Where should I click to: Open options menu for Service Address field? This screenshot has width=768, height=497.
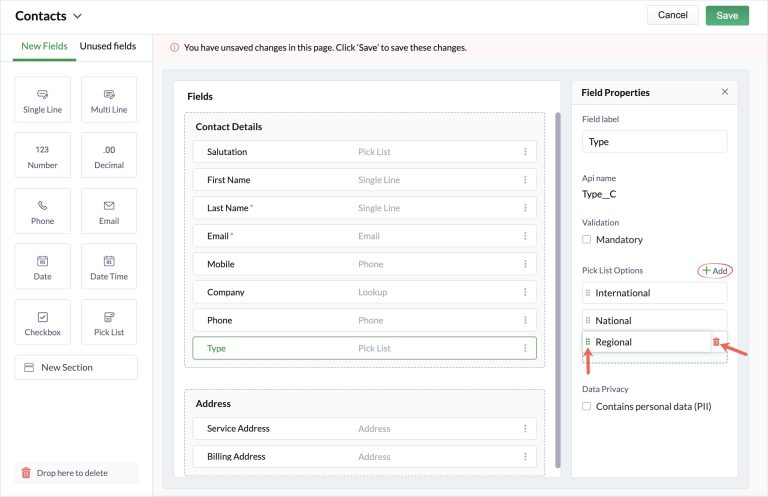click(x=525, y=428)
